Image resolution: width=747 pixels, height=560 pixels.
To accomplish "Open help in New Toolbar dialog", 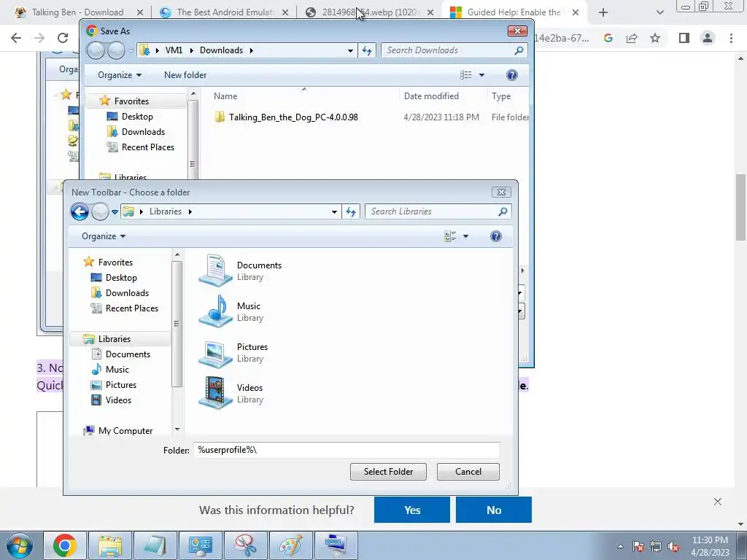I will click(496, 236).
